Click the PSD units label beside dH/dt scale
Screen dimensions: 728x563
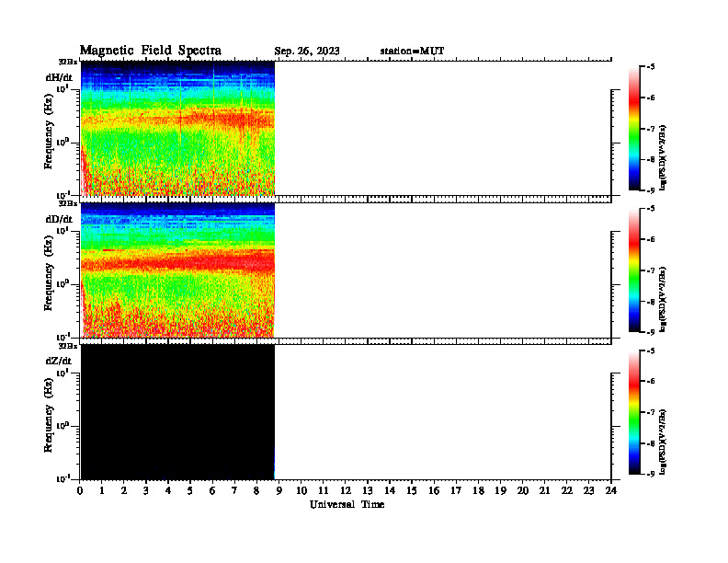(664, 157)
